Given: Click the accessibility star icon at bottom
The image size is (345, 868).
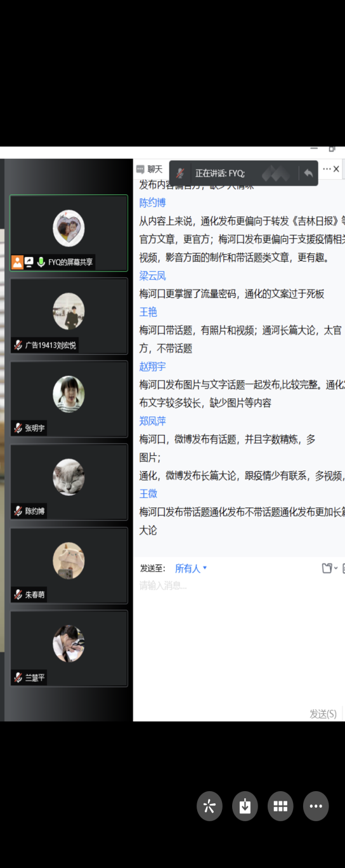Looking at the screenshot, I should tap(209, 806).
